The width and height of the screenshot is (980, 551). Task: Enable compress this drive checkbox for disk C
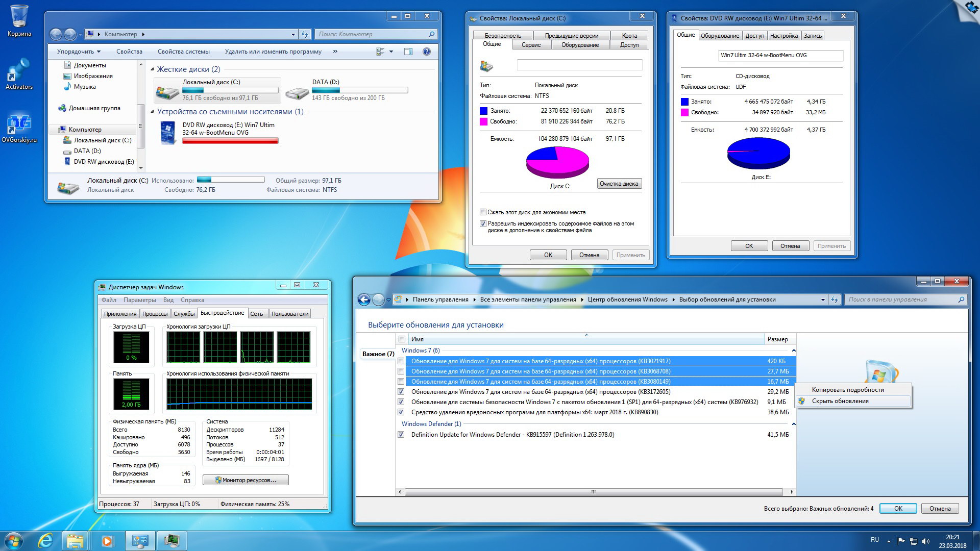point(483,212)
